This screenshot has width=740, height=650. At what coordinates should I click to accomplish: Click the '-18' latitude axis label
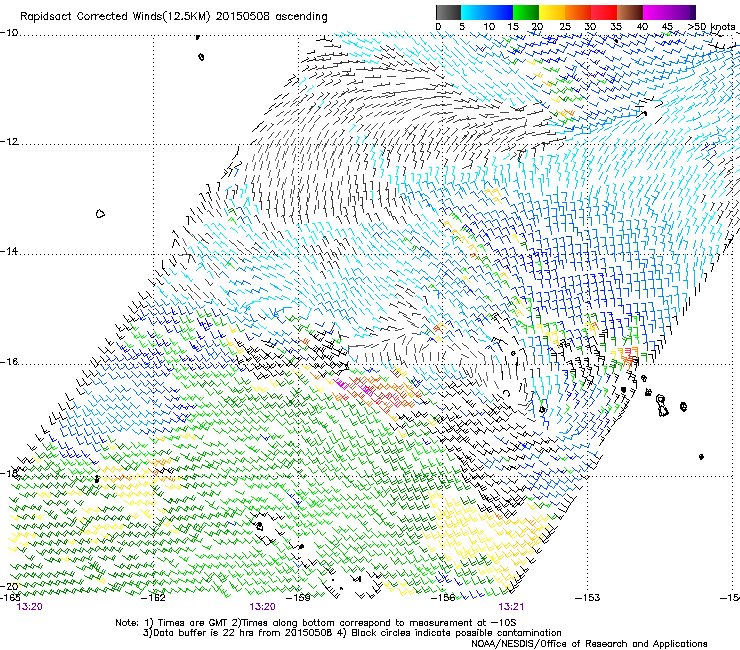[9, 473]
